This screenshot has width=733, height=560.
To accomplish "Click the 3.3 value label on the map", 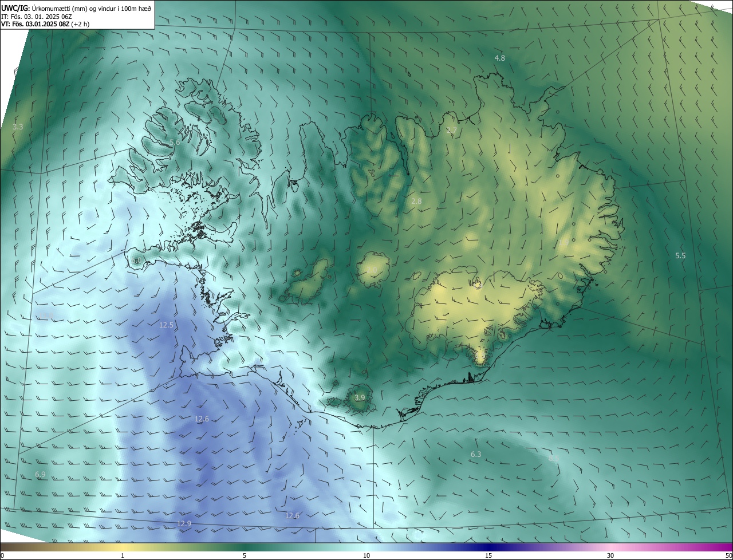I will click(x=18, y=127).
